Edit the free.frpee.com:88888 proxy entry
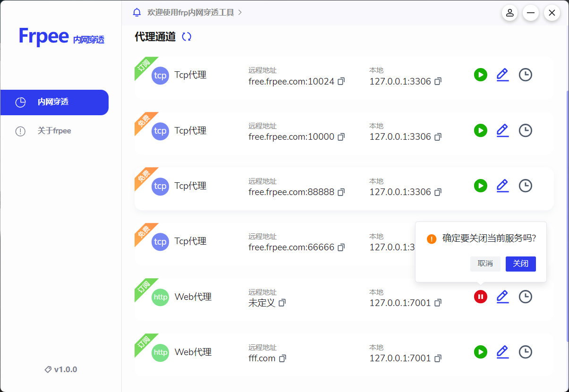 tap(502, 186)
